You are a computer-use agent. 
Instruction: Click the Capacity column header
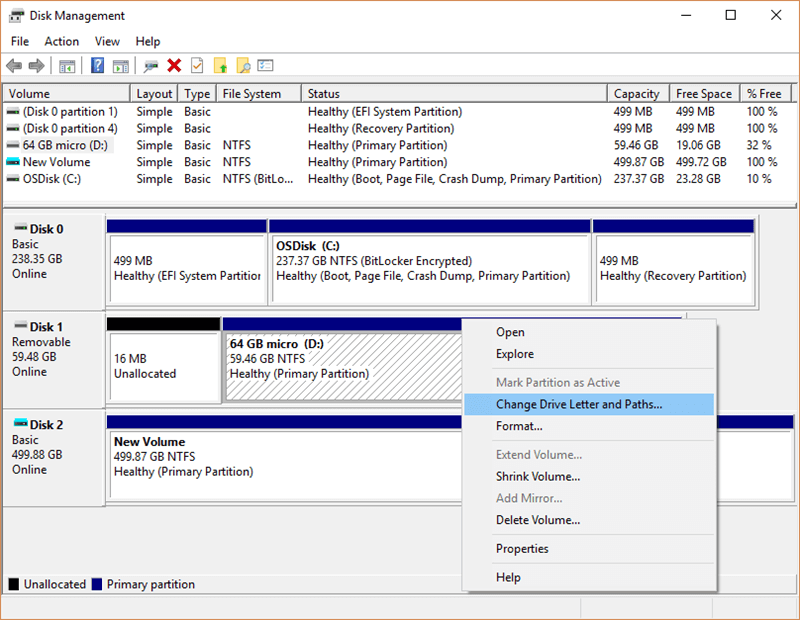point(637,92)
